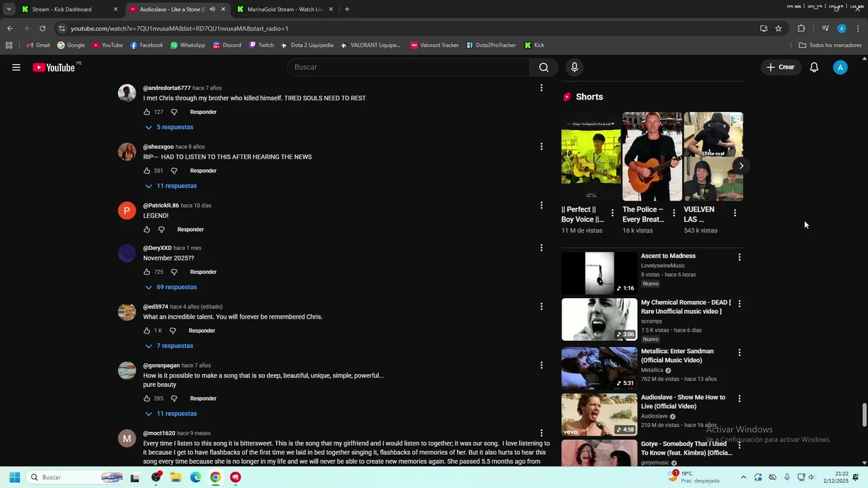
Task: Open @goranpagan profile avatar
Action: (127, 371)
